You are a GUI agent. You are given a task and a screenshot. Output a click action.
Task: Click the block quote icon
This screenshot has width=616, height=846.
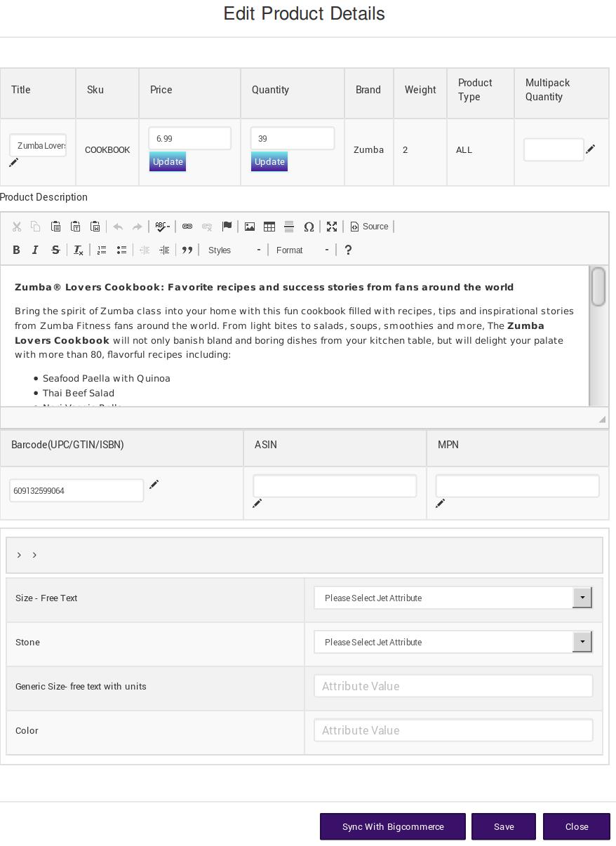click(187, 250)
